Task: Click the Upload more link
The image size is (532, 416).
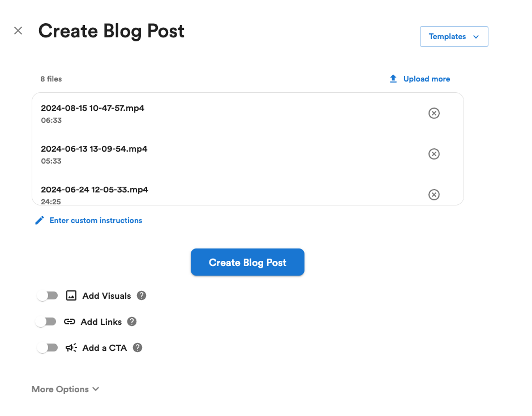Action: click(x=420, y=79)
